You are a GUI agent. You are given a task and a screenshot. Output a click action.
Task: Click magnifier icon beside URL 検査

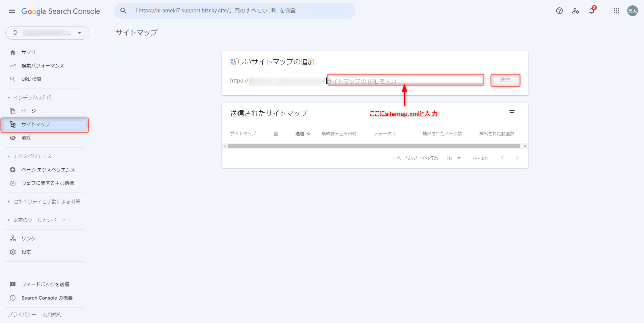[13, 79]
